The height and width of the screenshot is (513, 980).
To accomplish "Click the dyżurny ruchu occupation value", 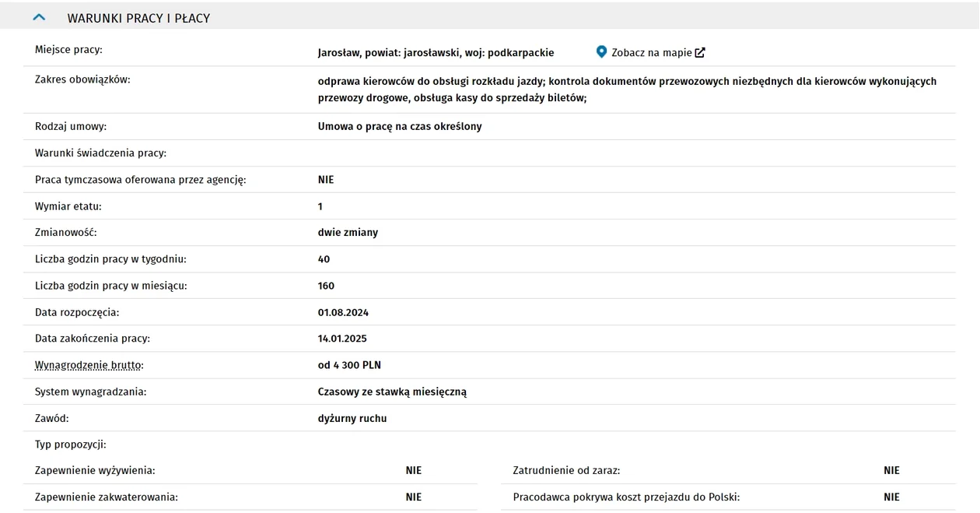I will (352, 418).
